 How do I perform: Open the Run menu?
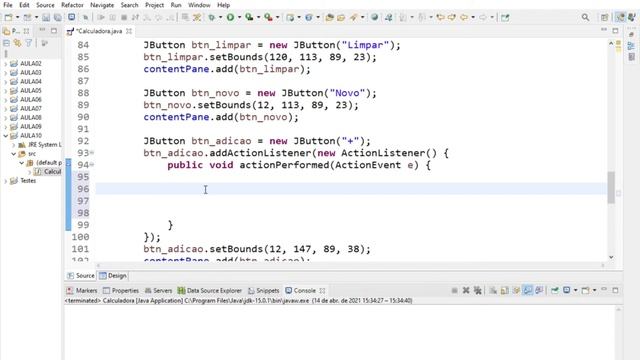click(x=176, y=5)
